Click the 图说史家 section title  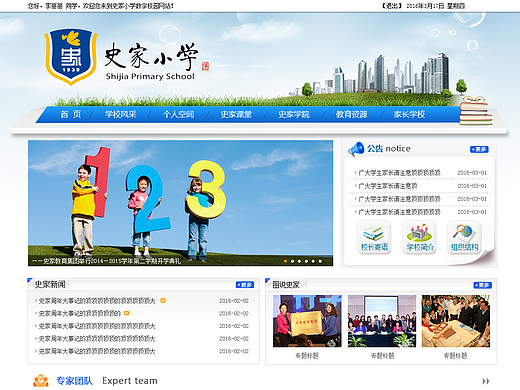pos(286,285)
